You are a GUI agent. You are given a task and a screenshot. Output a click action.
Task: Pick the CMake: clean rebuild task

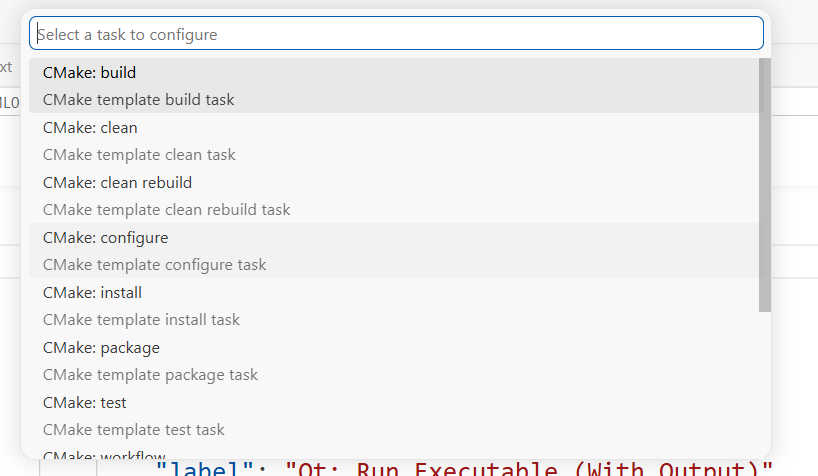[396, 196]
